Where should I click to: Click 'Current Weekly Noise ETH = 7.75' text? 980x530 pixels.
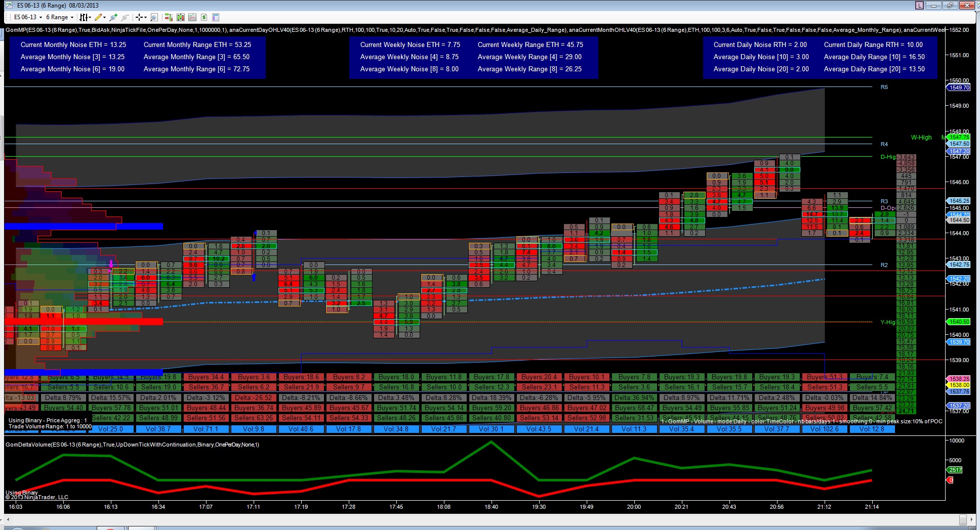(x=410, y=45)
